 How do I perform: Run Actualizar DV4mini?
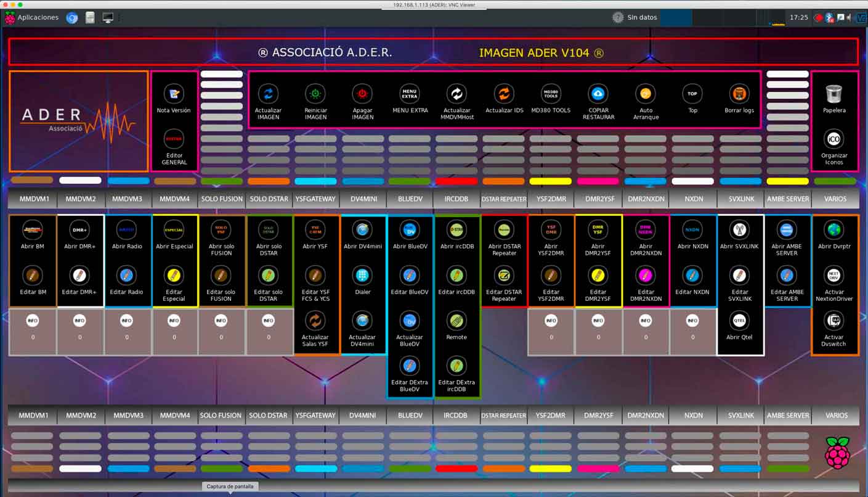(x=362, y=321)
